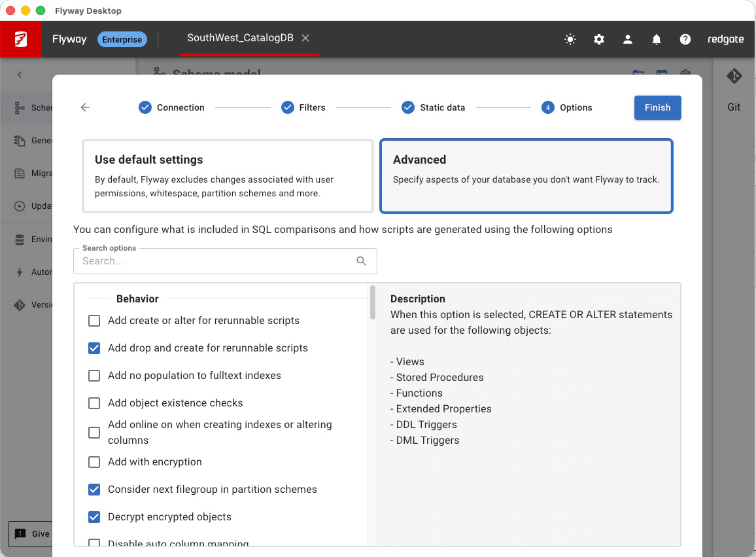This screenshot has width=756, height=557.
Task: Click the Flyway red logo icon
Action: [21, 39]
